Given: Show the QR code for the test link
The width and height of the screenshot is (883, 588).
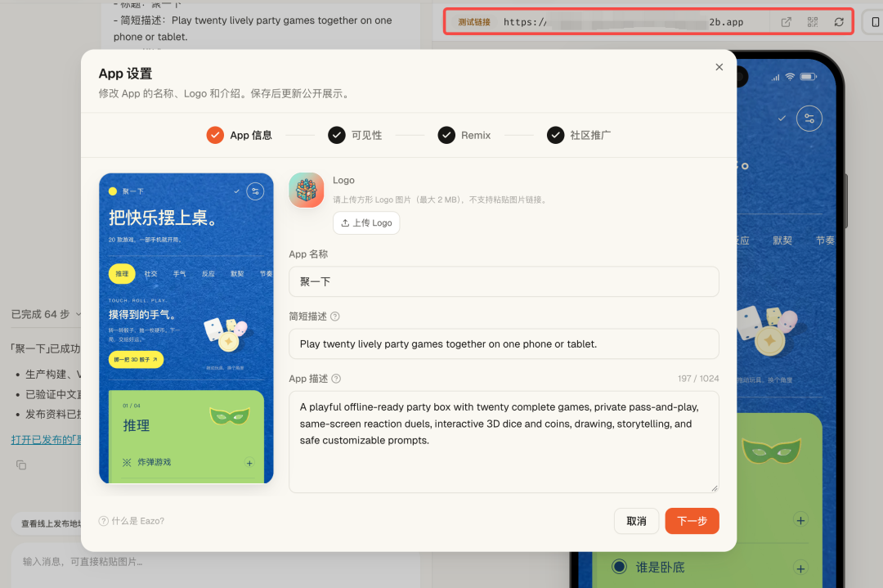Looking at the screenshot, I should (813, 22).
